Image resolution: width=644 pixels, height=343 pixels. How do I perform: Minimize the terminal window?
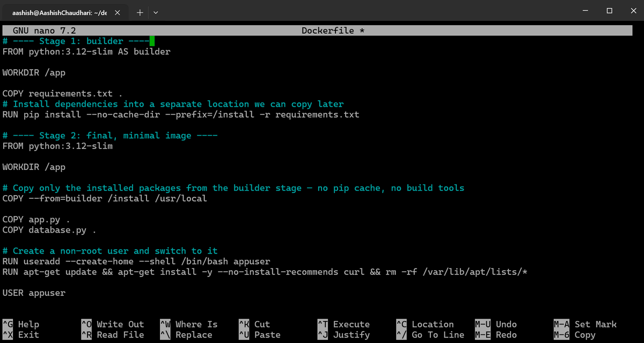click(584, 11)
